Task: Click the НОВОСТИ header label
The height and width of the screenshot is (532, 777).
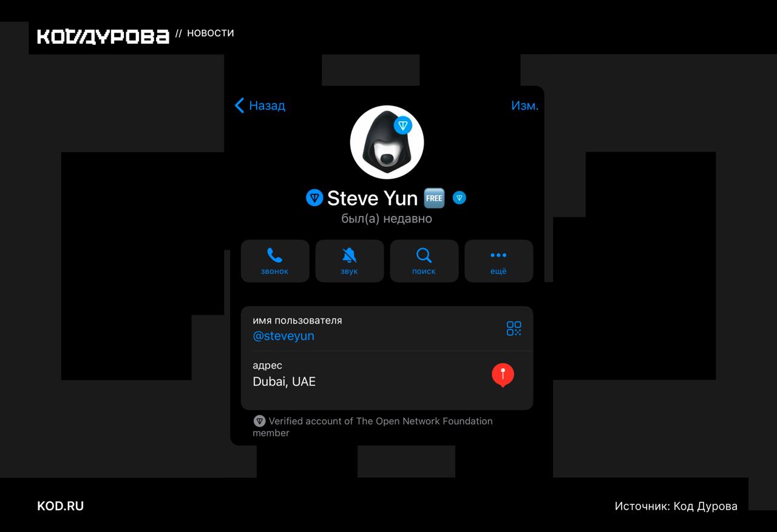Action: tap(210, 33)
